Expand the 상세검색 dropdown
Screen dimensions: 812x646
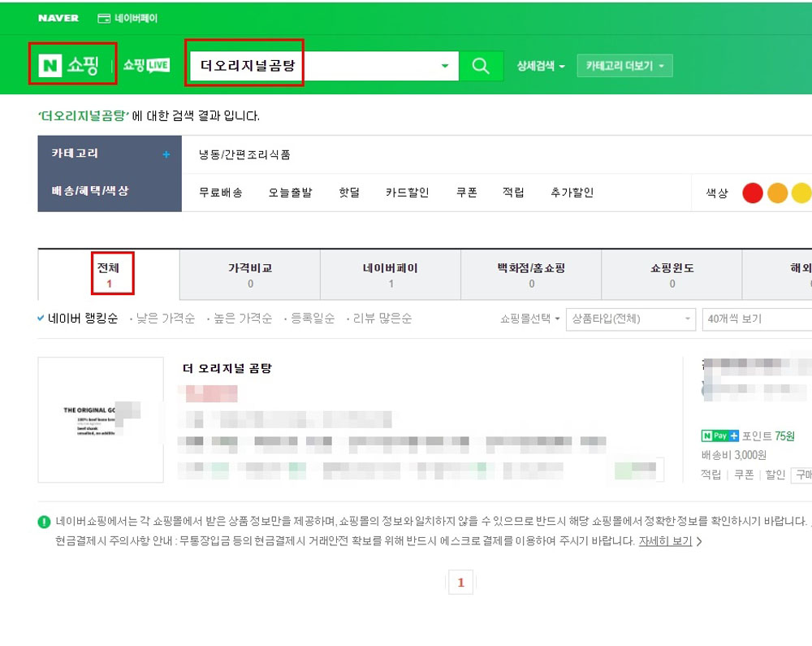pyautogui.click(x=541, y=66)
